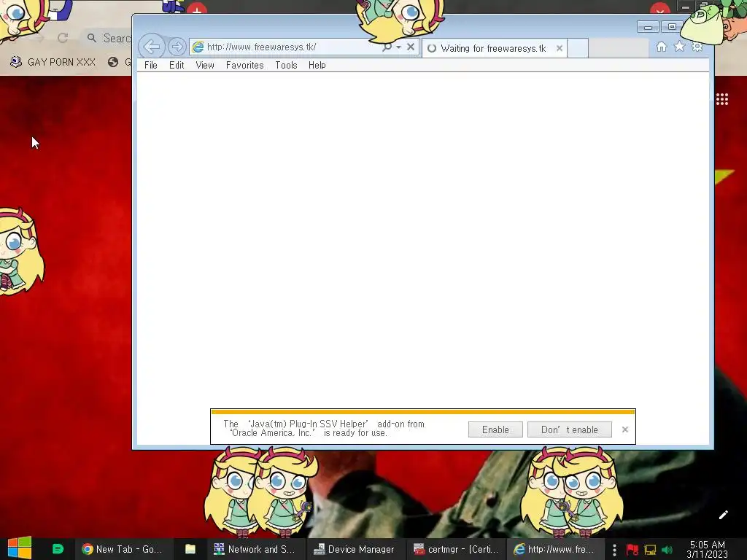Screen dimensions: 747x560
Task: Reload the page in background Chrome window
Action: [63, 38]
